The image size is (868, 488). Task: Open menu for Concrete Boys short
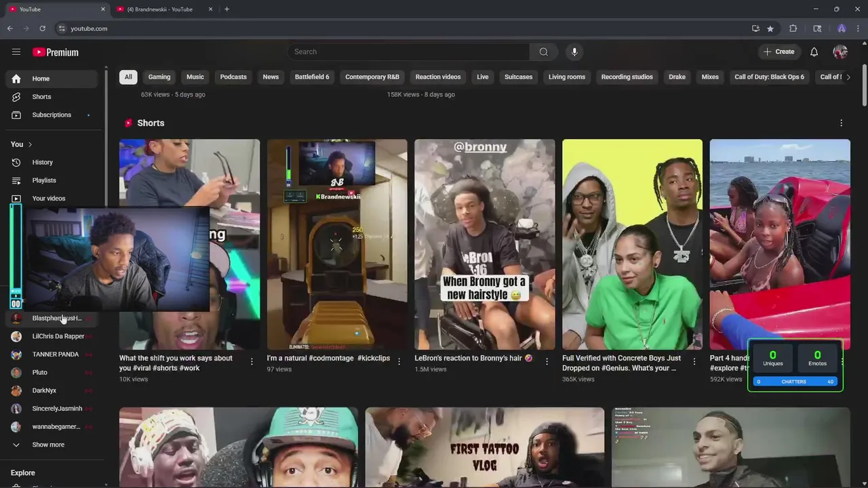(x=694, y=362)
